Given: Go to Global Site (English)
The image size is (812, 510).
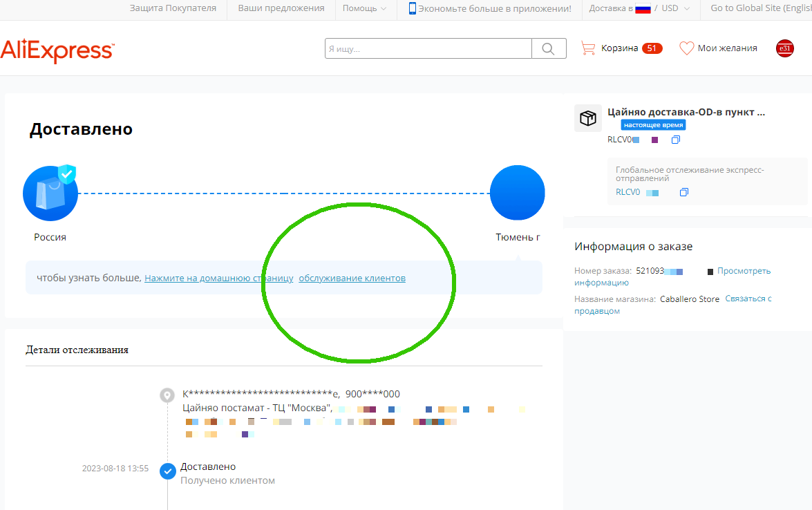Looking at the screenshot, I should click(x=761, y=8).
